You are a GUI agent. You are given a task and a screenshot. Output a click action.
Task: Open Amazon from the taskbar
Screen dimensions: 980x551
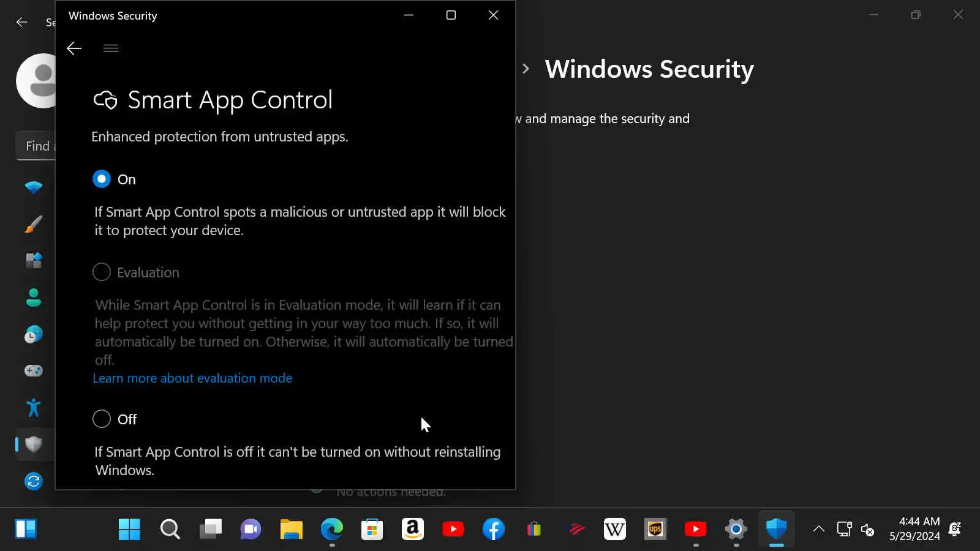click(x=412, y=529)
